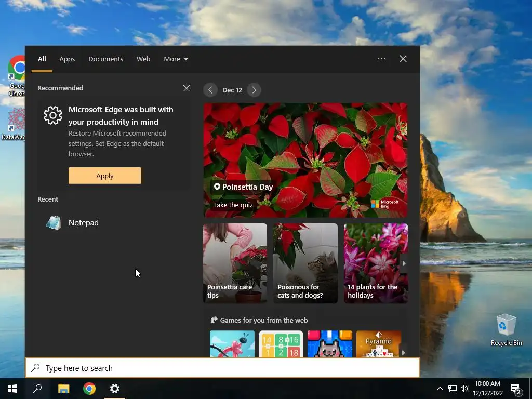
Task: Click the Dec 12 date label
Action: [232, 90]
